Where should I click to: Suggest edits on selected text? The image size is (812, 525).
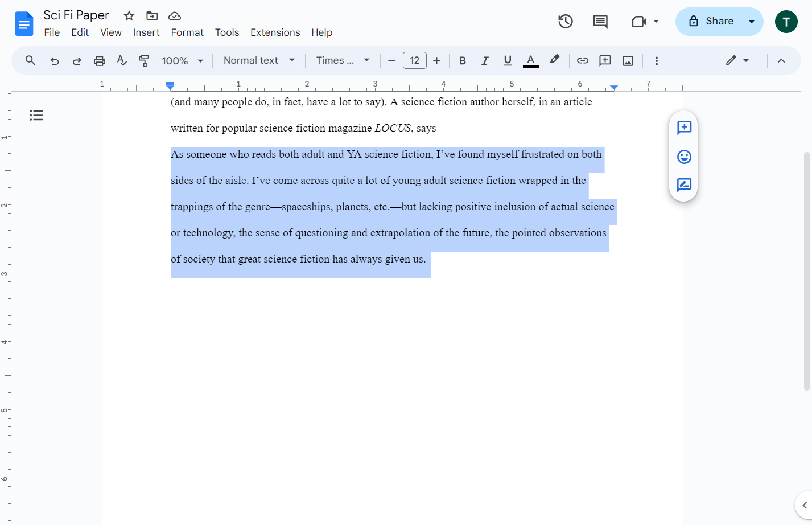pos(684,185)
